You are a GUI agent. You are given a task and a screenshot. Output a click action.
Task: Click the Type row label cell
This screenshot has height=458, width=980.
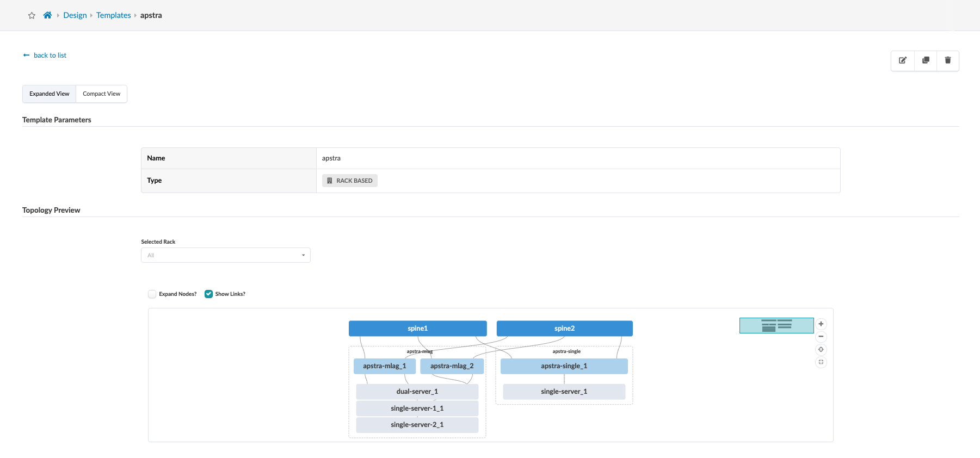point(229,181)
